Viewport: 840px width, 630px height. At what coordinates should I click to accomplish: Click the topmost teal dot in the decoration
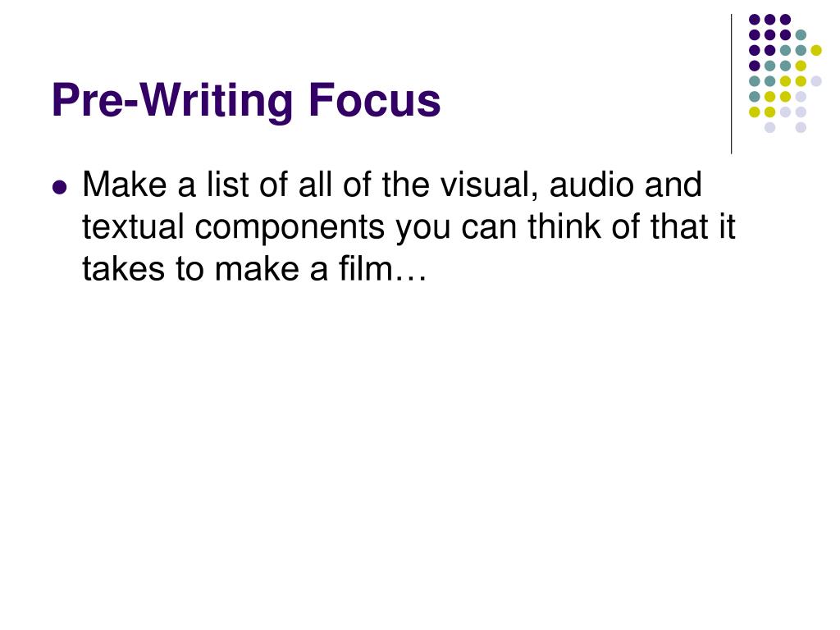(801, 35)
